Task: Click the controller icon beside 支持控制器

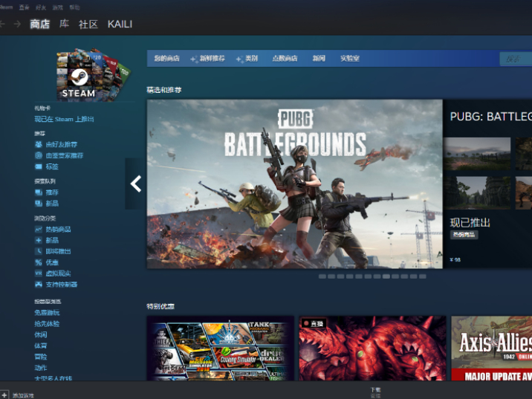Action: [x=39, y=285]
